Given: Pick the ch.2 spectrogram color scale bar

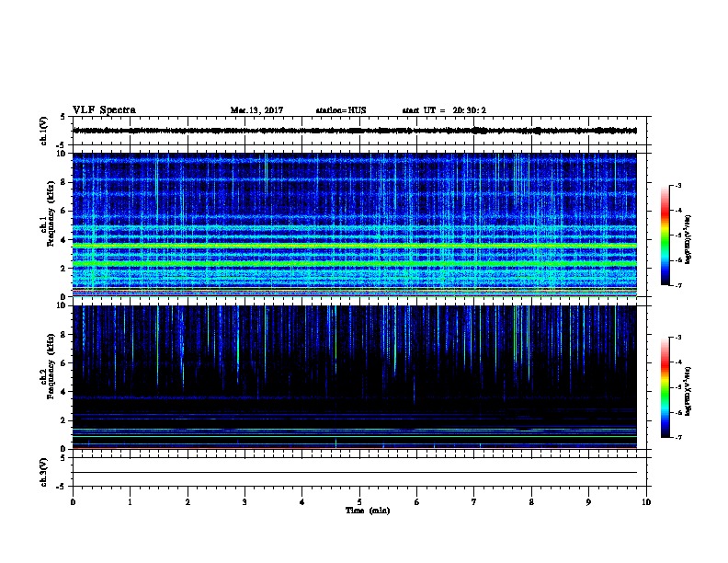Looking at the screenshot, I should (665, 387).
